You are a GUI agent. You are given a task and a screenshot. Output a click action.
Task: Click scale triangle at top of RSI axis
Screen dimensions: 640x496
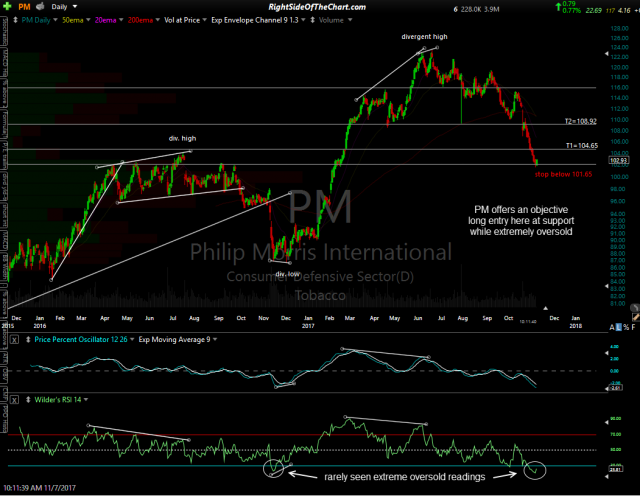(607, 423)
